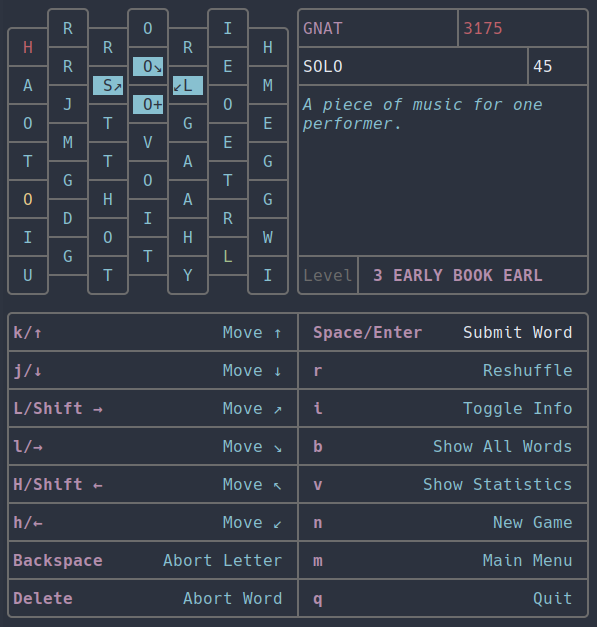Click the SOLO word field
The width and height of the screenshot is (597, 627).
(413, 66)
